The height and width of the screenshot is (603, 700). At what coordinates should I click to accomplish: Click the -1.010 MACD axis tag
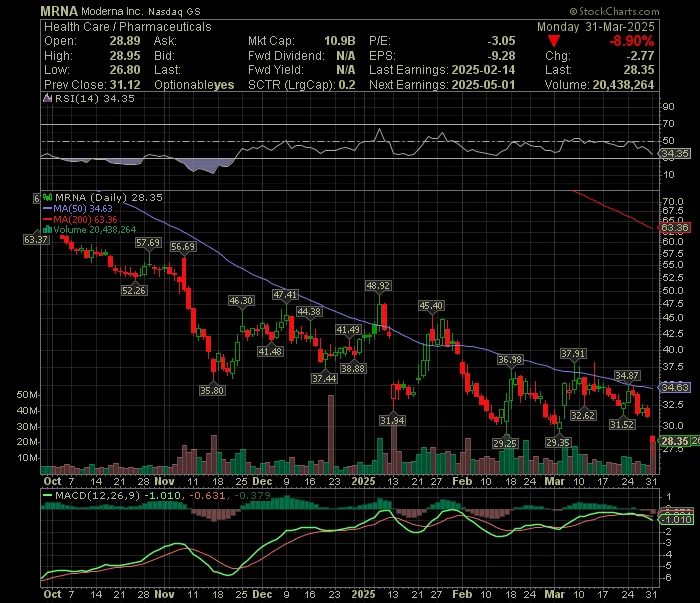tap(678, 520)
